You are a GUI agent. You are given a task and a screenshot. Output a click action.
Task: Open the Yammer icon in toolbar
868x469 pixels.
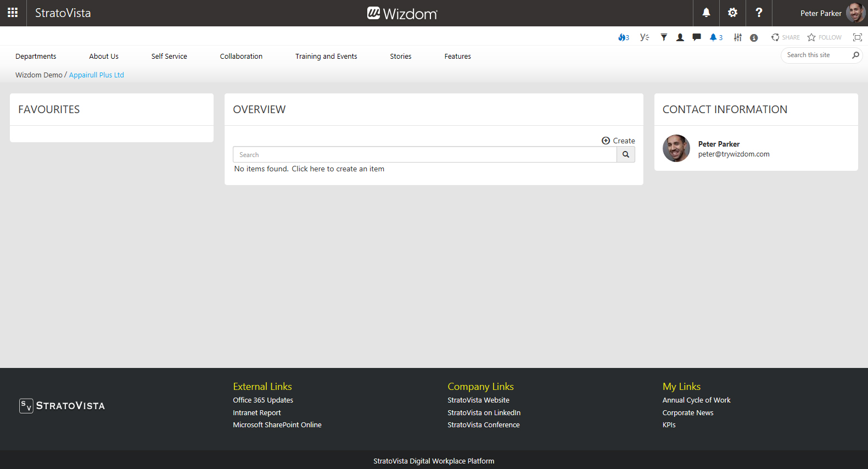pos(645,37)
